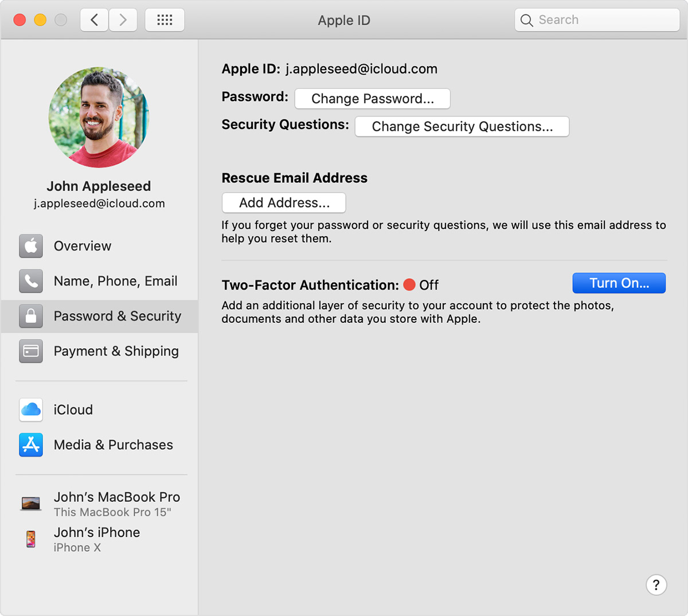Show all preferences with grid button
The image size is (688, 616).
(x=165, y=20)
